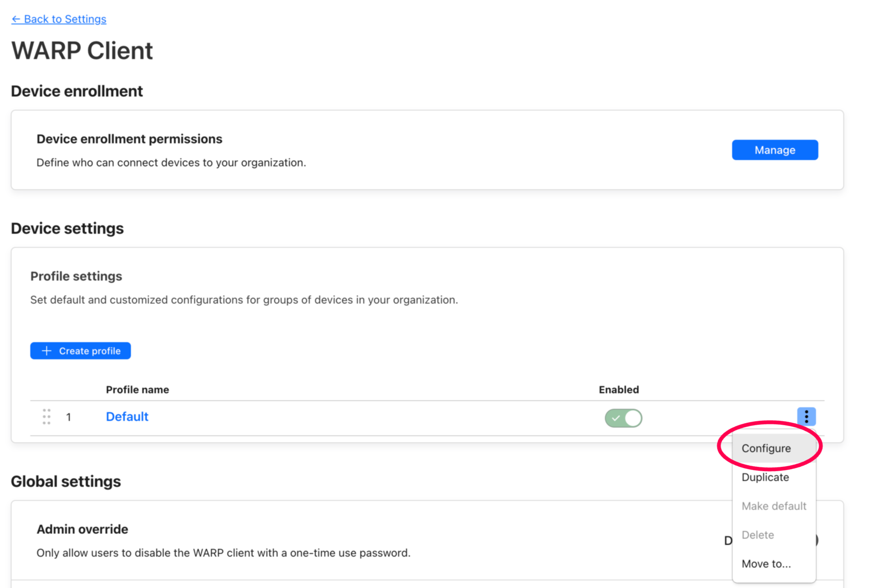Click the Profile settings heading
The image size is (870, 588).
pos(76,276)
